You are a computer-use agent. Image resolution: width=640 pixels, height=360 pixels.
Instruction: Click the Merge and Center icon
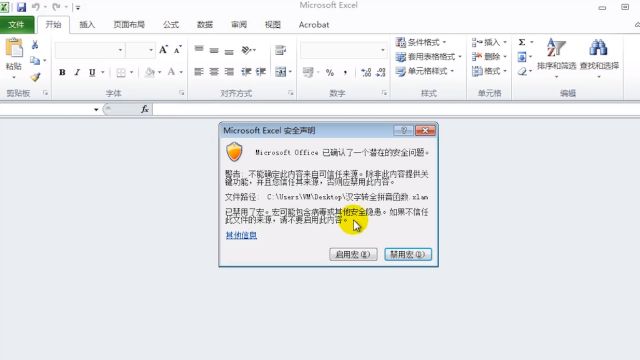pos(280,72)
